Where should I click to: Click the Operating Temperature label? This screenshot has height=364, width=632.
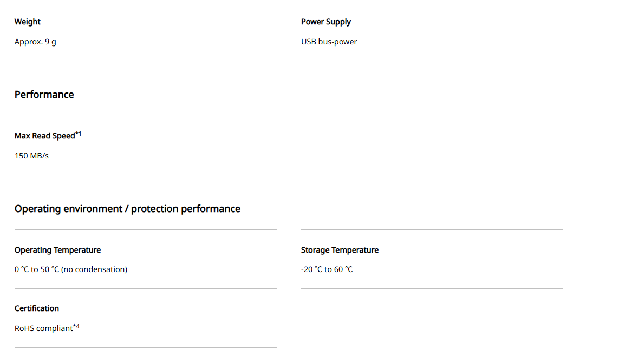click(57, 250)
